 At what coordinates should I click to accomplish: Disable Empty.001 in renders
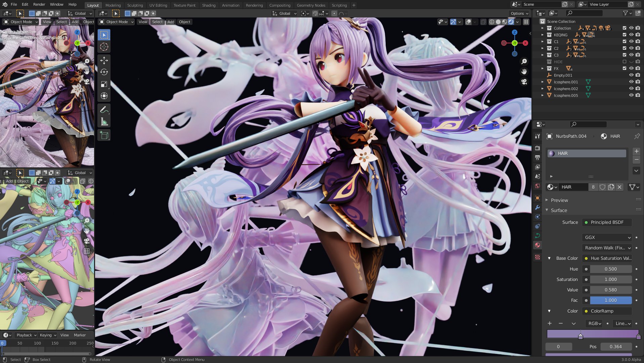[x=638, y=75]
